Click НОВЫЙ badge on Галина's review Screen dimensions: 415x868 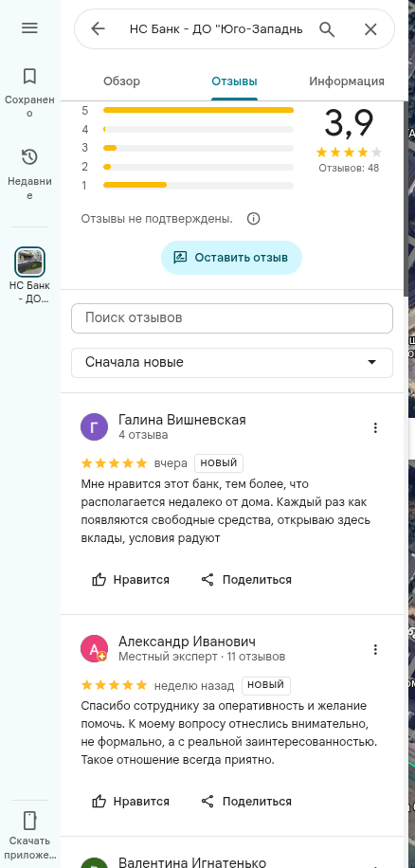(x=219, y=462)
